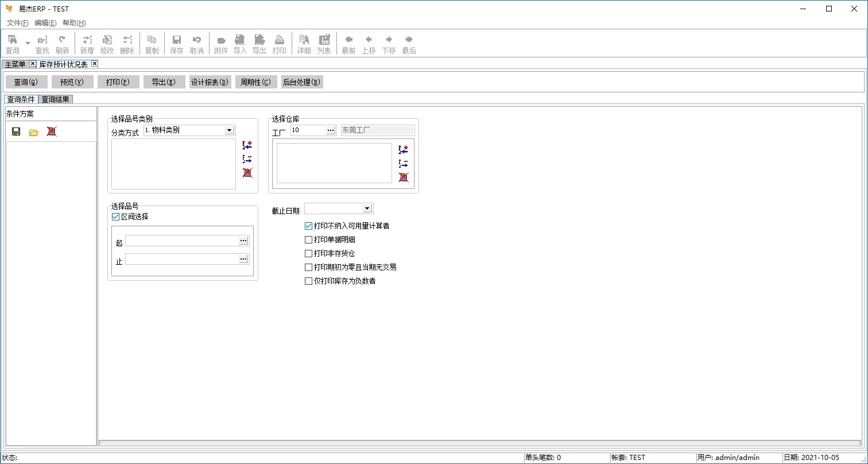Viewport: 868px width, 464px height.
Task: Click the 后台处理(B) button
Action: click(301, 82)
